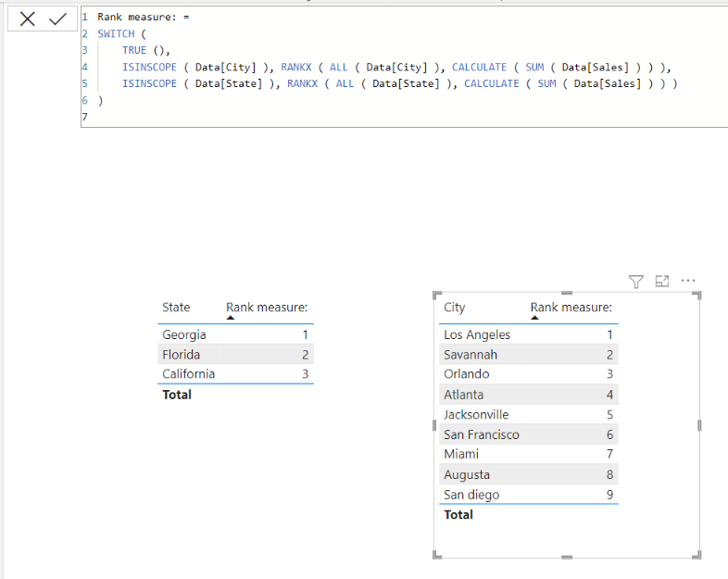The height and width of the screenshot is (579, 728).
Task: Select the Los Angeles row
Action: coord(528,334)
